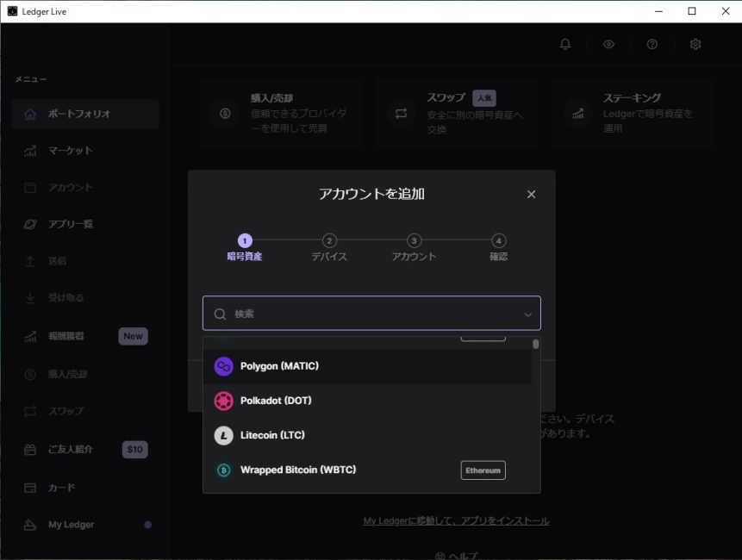Image resolution: width=742 pixels, height=560 pixels.
Task: Open the 購入/売却 card at the top
Action: tap(280, 114)
